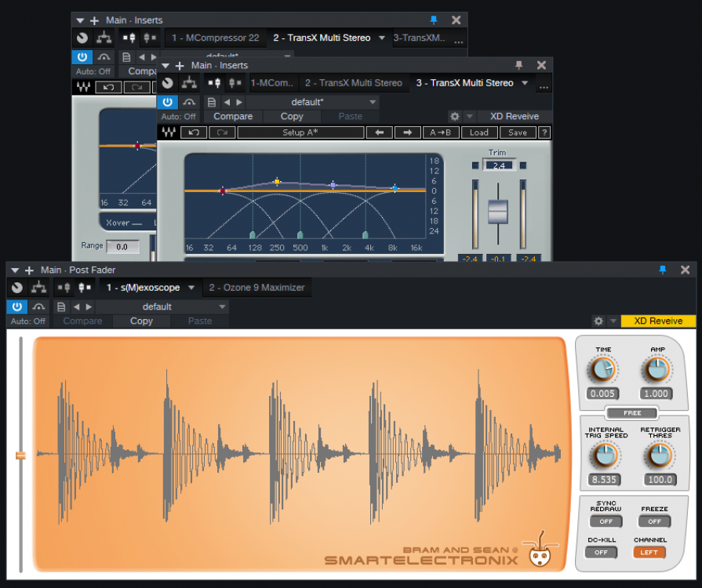Viewport: 702px width, 588px height.
Task: Click the routing icon in the front Inserts window showing tab 3
Action: [x=189, y=83]
